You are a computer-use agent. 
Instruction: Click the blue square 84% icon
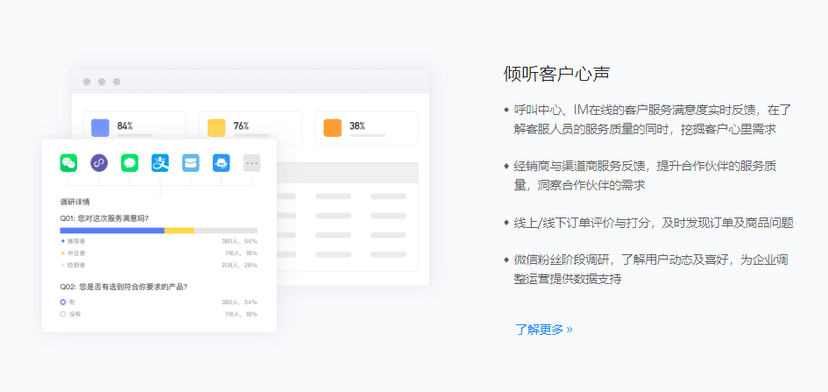(x=100, y=128)
